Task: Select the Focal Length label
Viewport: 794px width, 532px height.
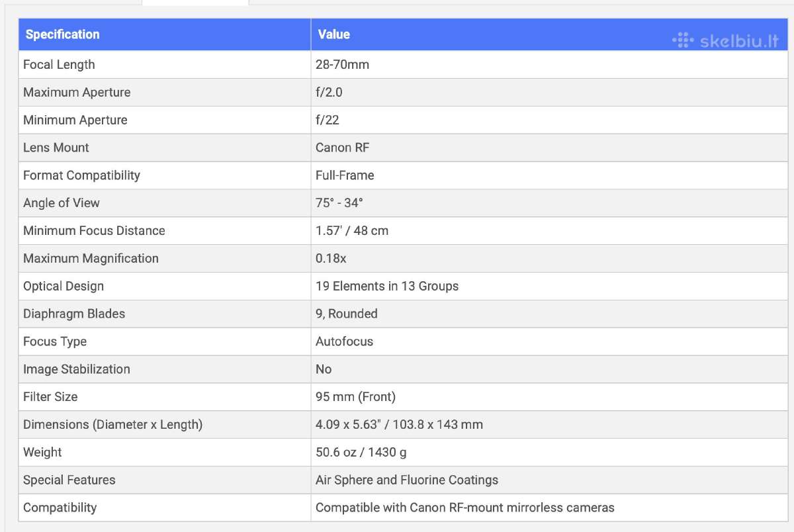Action: (59, 65)
